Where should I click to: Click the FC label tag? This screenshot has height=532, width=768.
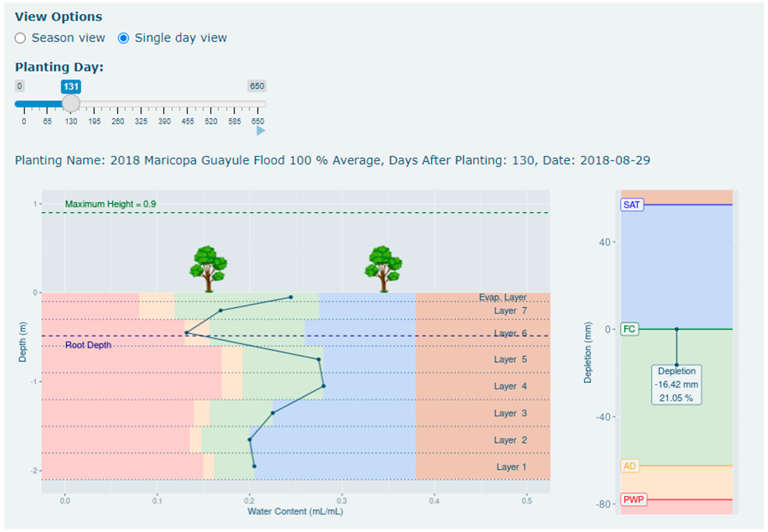(x=629, y=329)
